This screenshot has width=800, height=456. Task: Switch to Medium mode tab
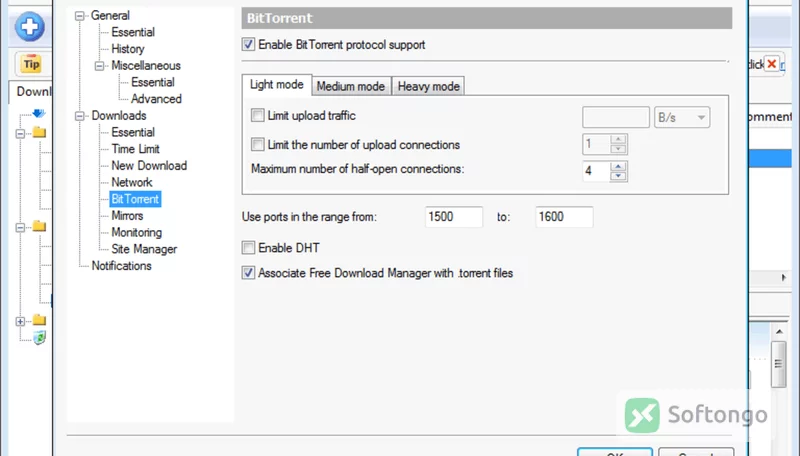click(x=351, y=86)
